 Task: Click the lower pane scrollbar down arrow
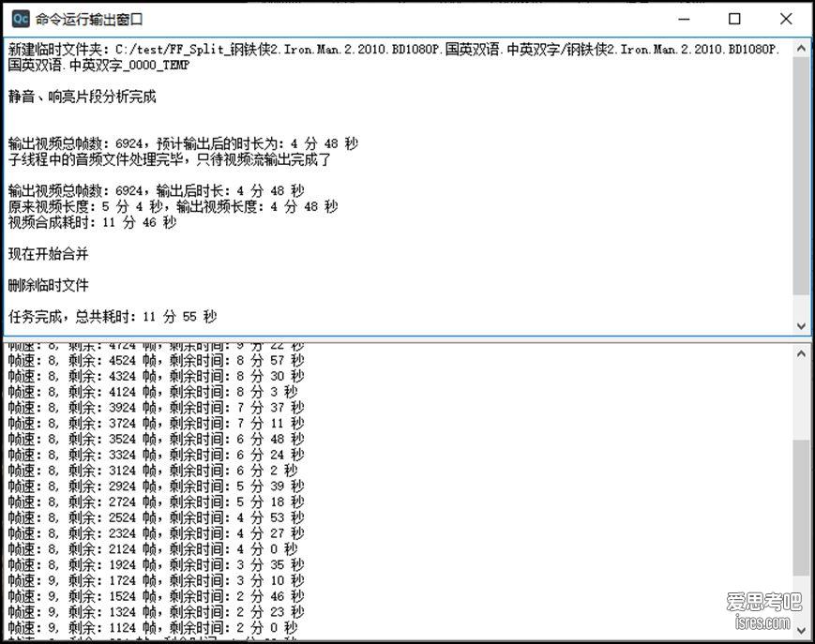[x=801, y=630]
